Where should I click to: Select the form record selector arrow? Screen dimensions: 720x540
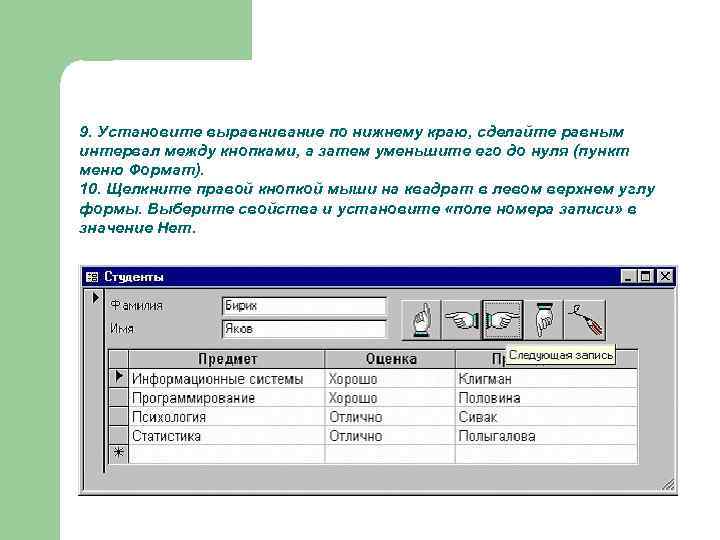[95, 298]
